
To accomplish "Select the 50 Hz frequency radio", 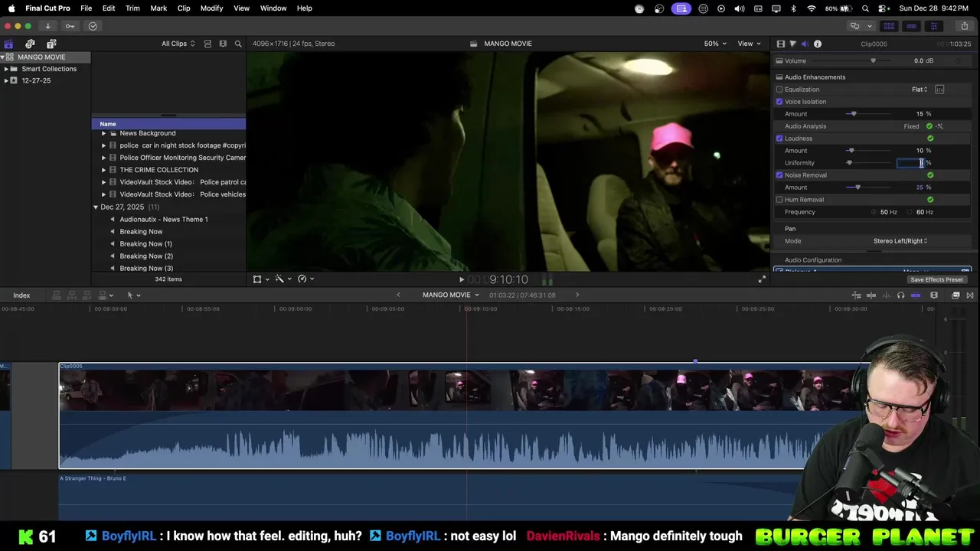I will click(874, 212).
